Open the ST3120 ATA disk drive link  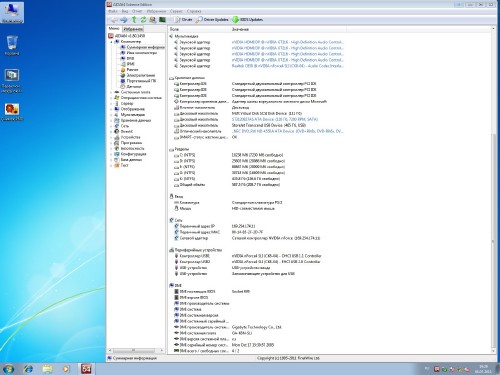pos(275,119)
